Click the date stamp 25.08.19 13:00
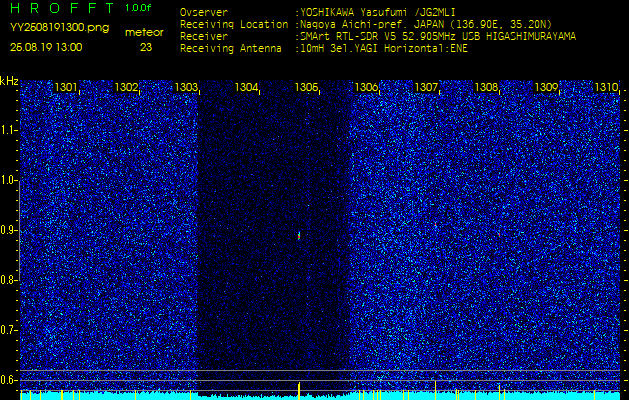 [x=46, y=47]
